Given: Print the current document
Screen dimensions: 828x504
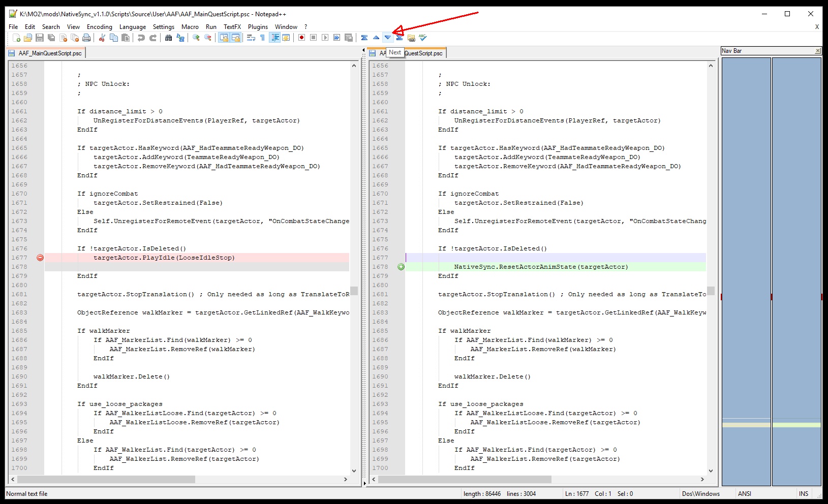Looking at the screenshot, I should point(86,37).
